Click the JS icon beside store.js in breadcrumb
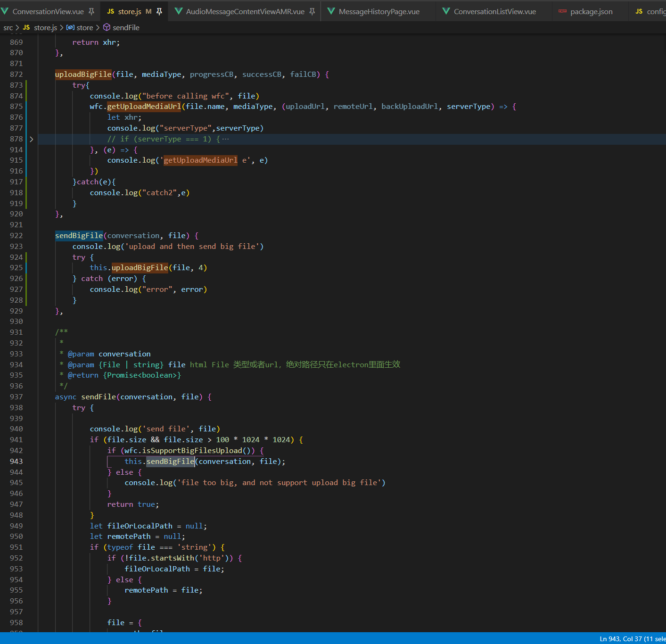 tap(26, 27)
